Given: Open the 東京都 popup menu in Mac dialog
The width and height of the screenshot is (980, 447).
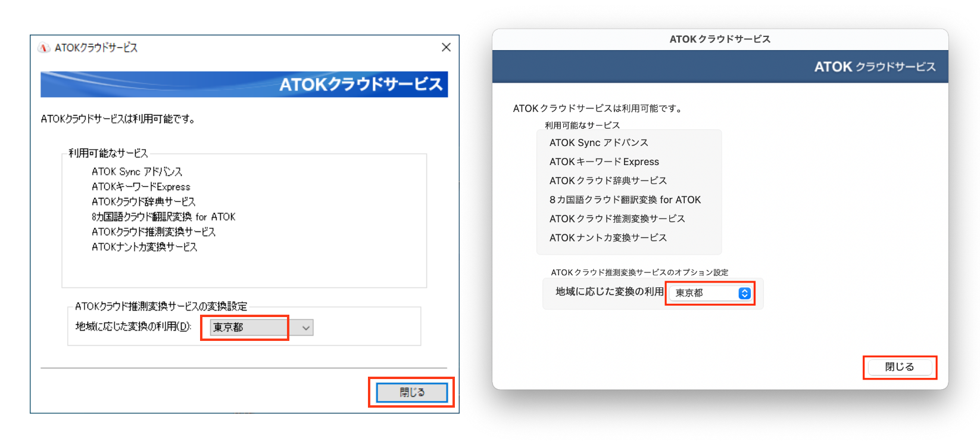Looking at the screenshot, I should click(x=710, y=293).
